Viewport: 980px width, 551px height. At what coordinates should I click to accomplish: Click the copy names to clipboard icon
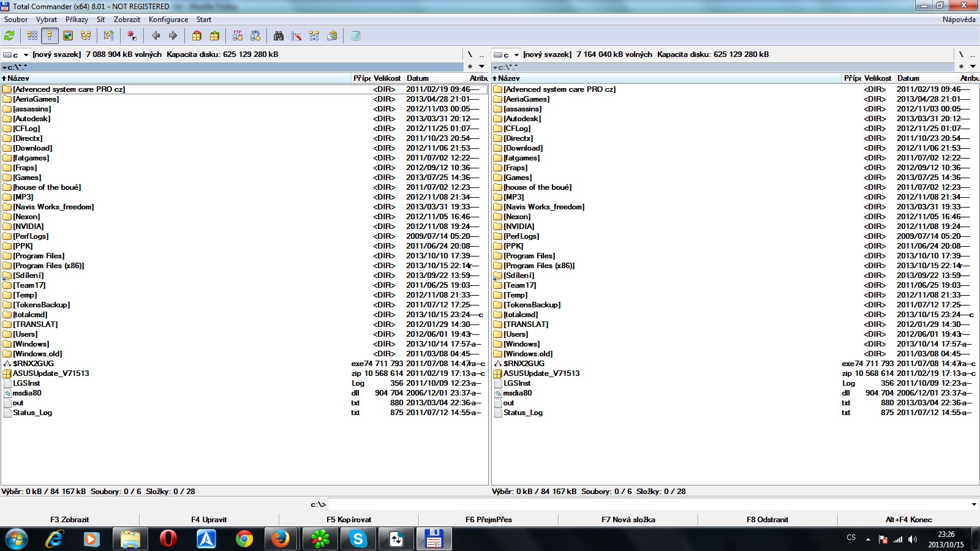point(332,36)
